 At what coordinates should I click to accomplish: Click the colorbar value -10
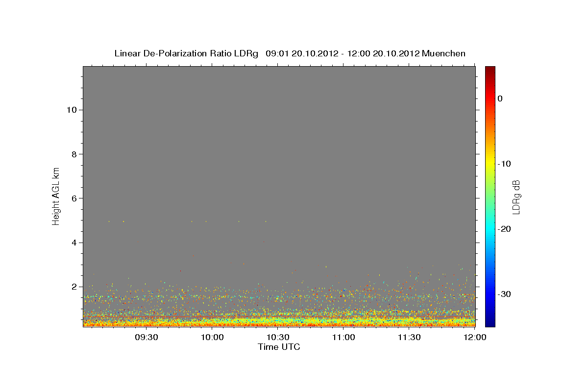504,164
